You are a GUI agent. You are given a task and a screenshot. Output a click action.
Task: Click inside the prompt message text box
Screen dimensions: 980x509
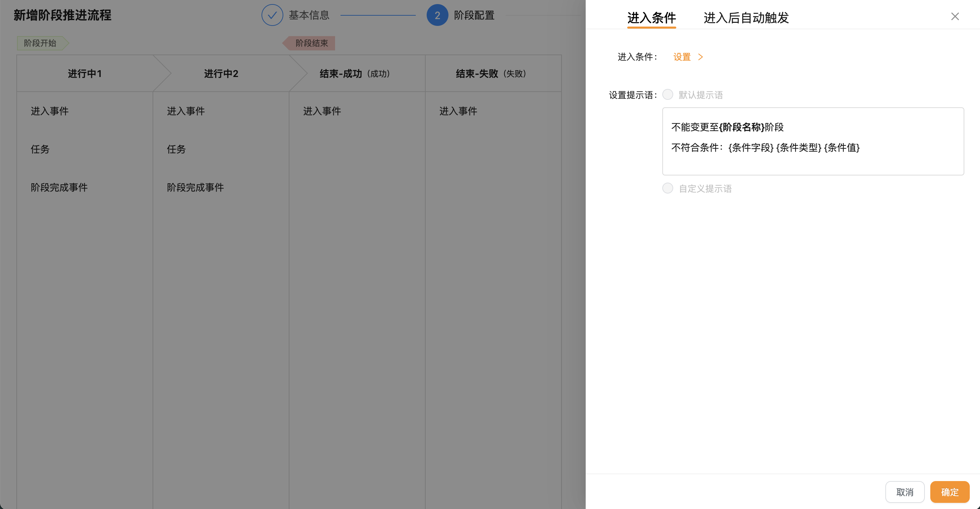tap(812, 141)
